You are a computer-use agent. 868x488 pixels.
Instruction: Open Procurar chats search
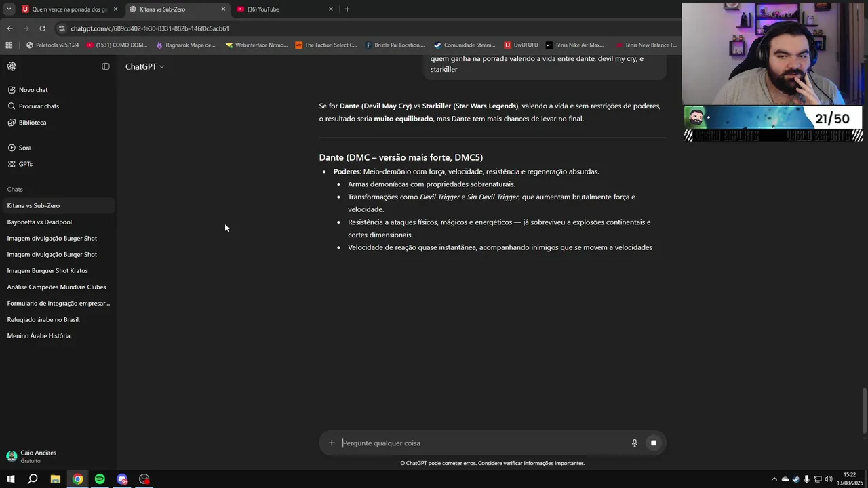39,106
